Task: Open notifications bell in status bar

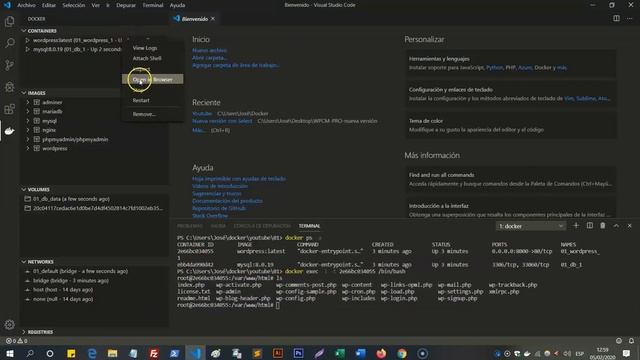Action: [x=631, y=340]
